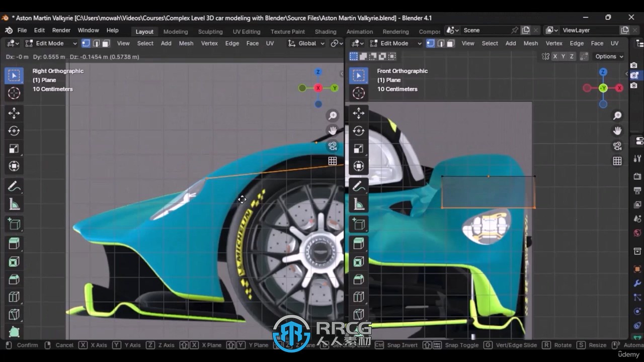Select the Extrude Region tool in left viewport
This screenshot has width=644, height=362.
tap(14, 244)
